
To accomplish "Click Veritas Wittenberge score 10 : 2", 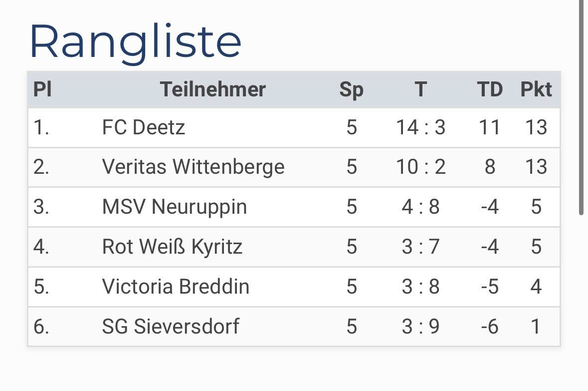I will pos(421,167).
